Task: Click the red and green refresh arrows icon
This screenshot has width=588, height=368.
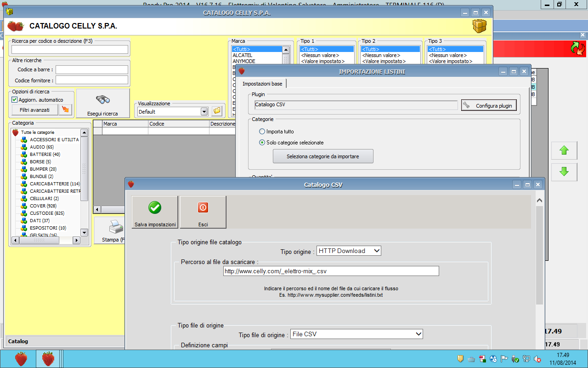Action: tap(578, 48)
